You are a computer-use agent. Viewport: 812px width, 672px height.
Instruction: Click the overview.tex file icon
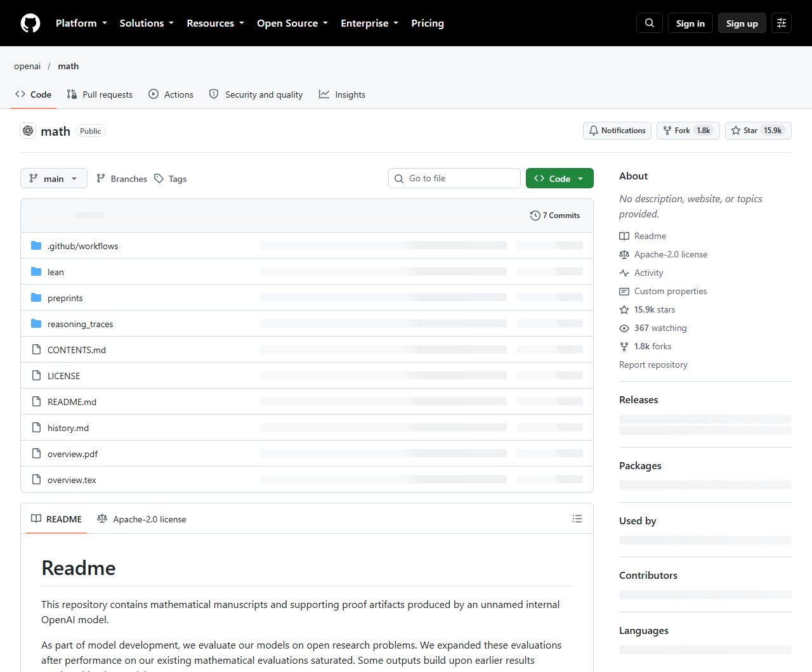point(36,480)
